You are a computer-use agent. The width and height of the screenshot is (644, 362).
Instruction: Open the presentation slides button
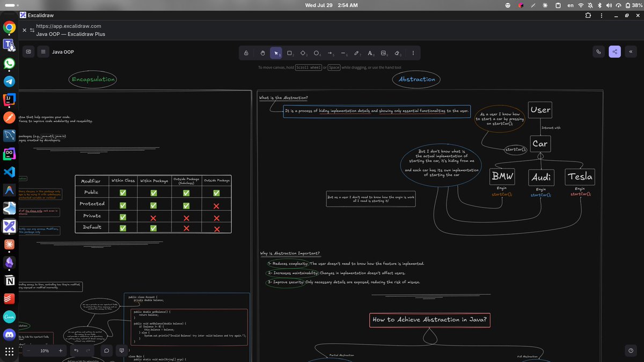[x=122, y=351]
